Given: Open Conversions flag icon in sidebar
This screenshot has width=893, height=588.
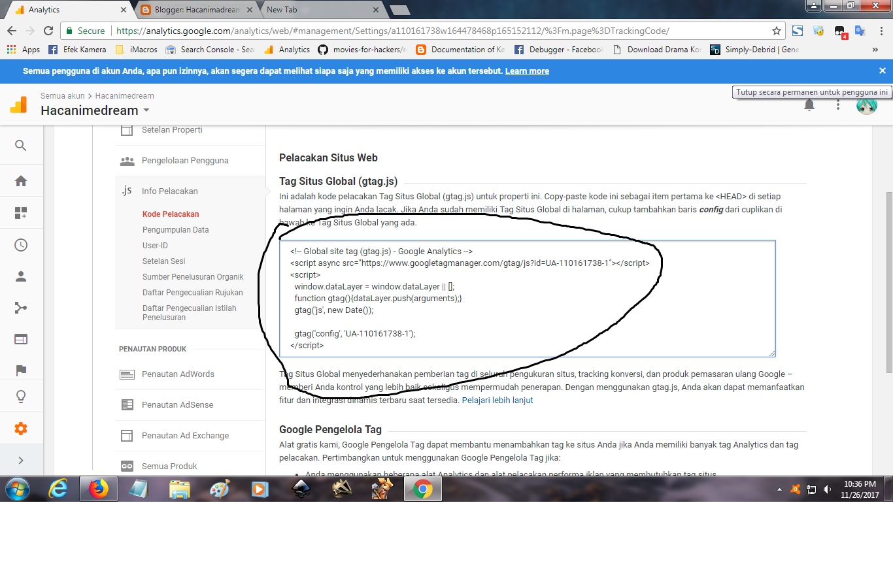Looking at the screenshot, I should [21, 370].
